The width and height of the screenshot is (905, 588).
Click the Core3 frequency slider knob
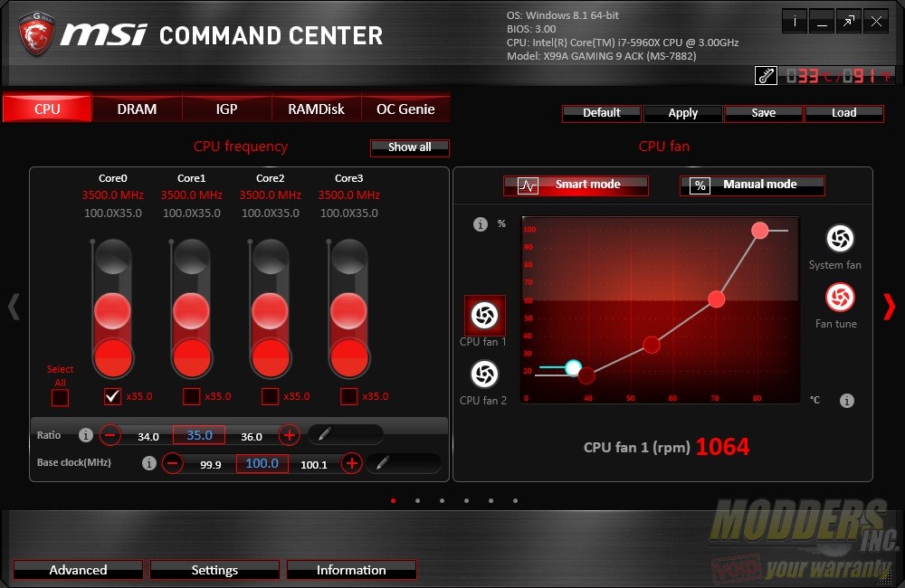point(348,311)
